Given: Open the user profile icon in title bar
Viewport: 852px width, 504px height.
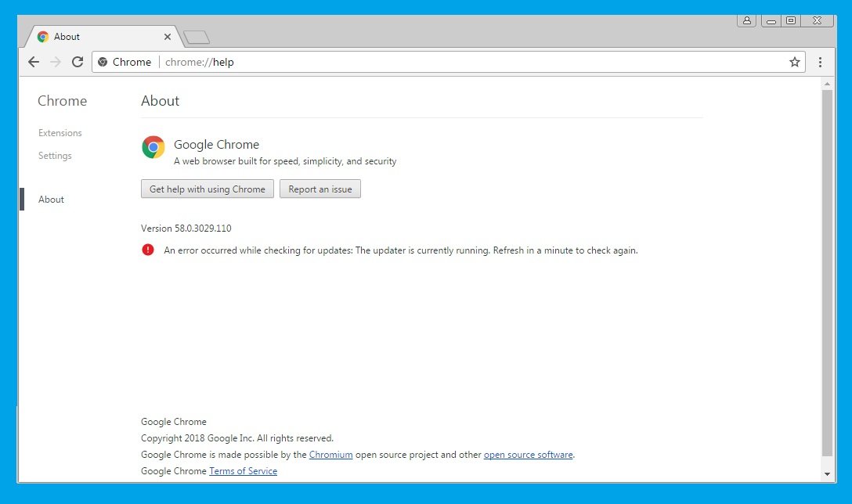Looking at the screenshot, I should [746, 20].
